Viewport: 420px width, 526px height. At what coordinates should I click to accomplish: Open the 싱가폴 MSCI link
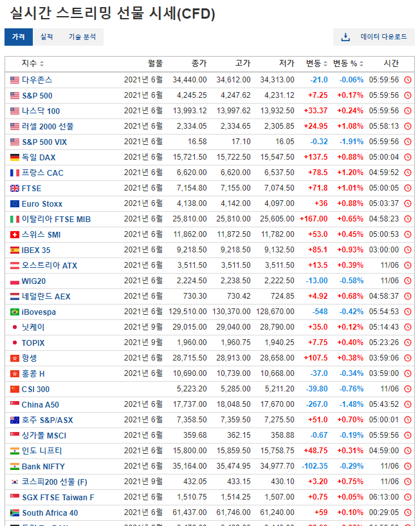[44, 435]
